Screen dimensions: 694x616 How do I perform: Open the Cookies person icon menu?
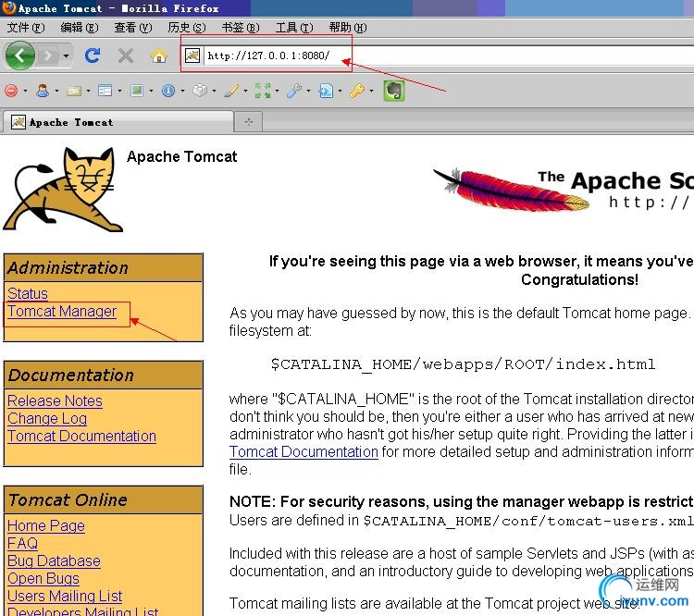tap(43, 91)
